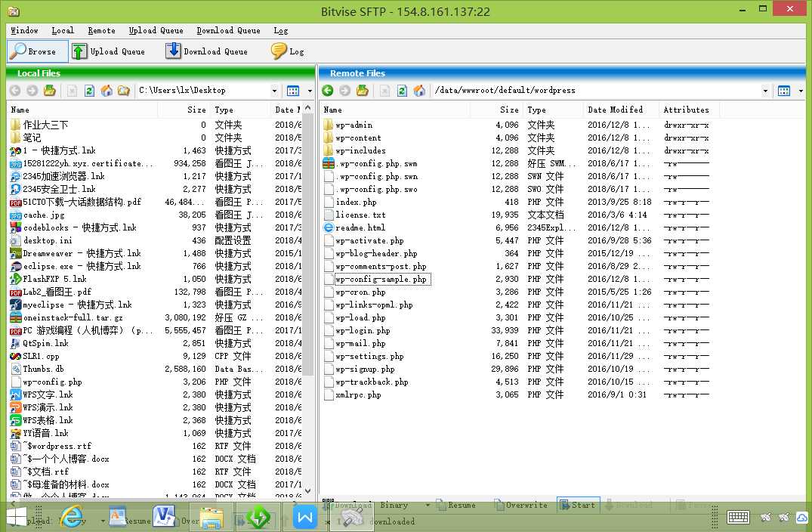Image resolution: width=812 pixels, height=532 pixels.
Task: Go back in Remote Files pane
Action: click(328, 91)
